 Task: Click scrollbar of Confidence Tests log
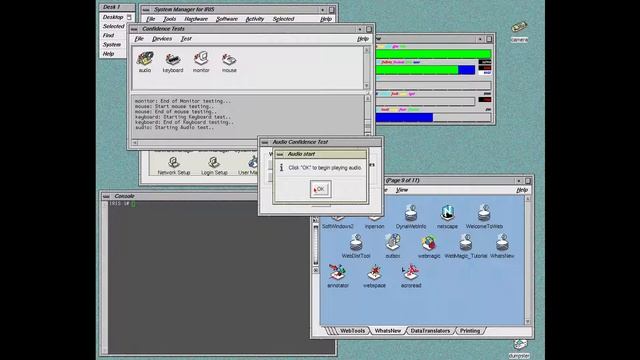pyautogui.click(x=367, y=115)
